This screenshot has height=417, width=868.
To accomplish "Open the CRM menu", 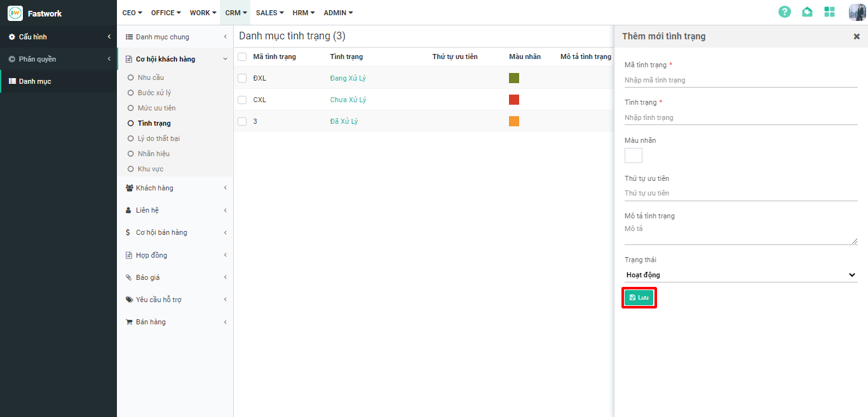I will 236,13.
